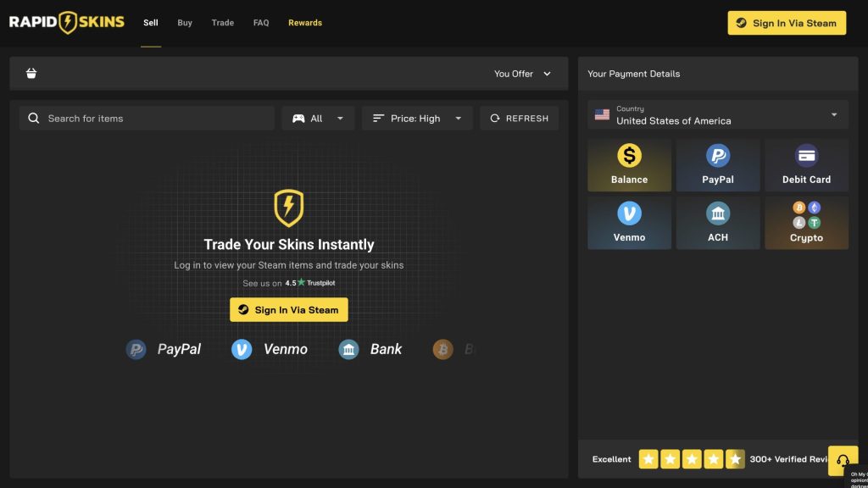
Task: Select the ACH payment method
Action: tap(718, 223)
